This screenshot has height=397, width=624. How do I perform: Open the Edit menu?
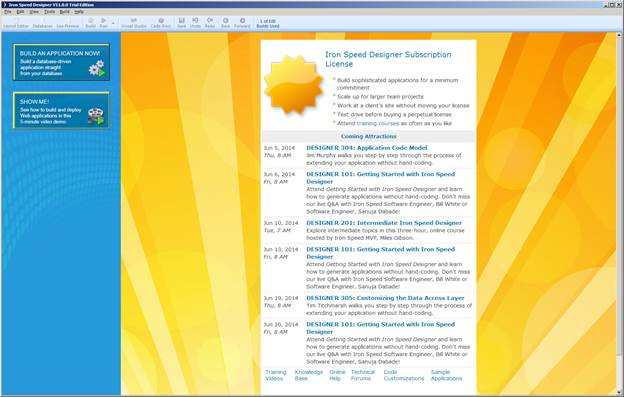20,12
